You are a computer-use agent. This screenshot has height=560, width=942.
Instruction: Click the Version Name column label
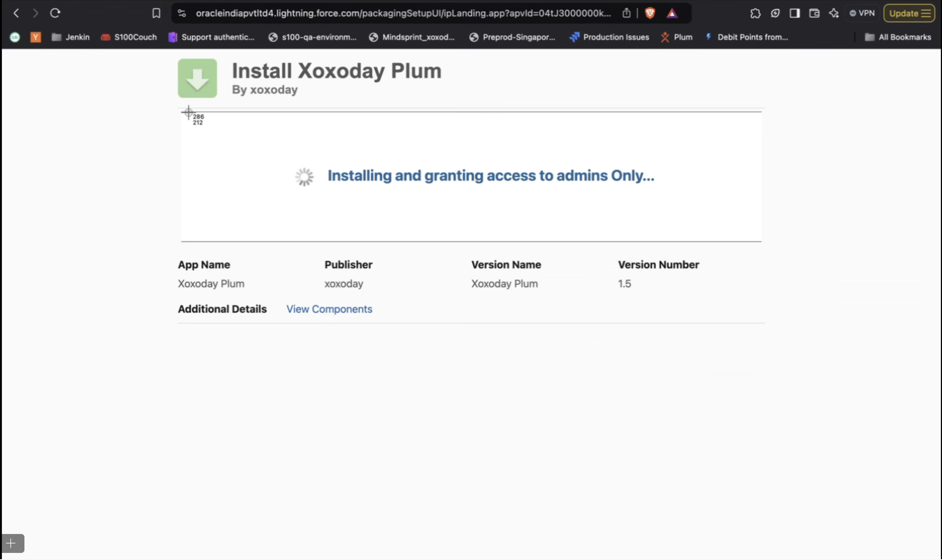[x=506, y=265]
